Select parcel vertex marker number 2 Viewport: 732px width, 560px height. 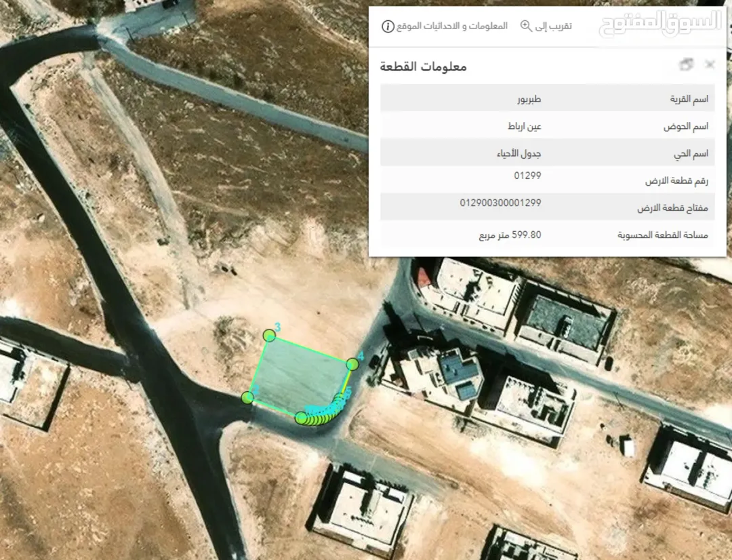point(248,398)
